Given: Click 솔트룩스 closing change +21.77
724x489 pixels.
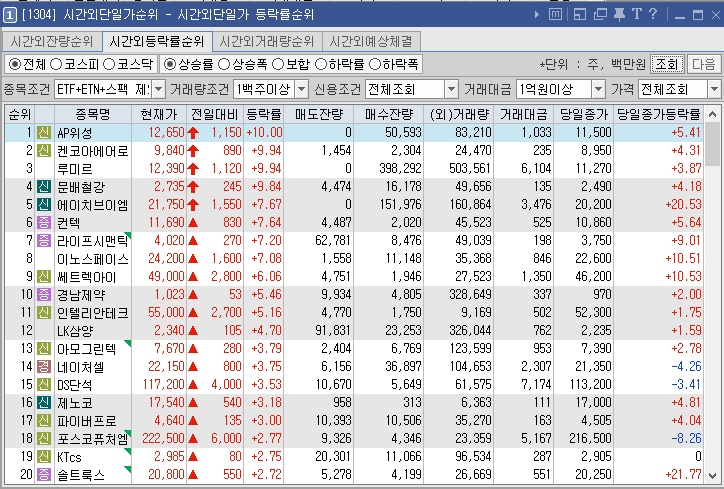Looking at the screenshot, I should pos(683,474).
